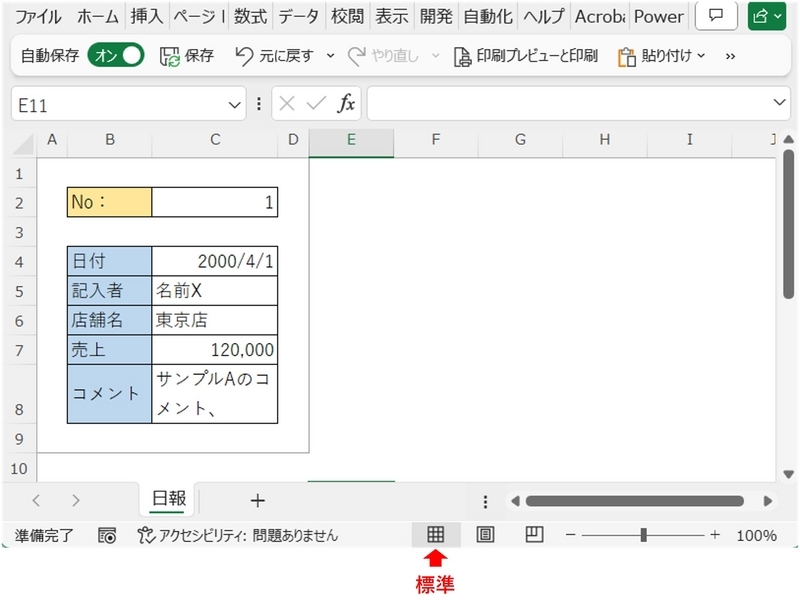The height and width of the screenshot is (610, 800).
Task: Click the 元に戻す (Undo) icon
Action: [246, 56]
